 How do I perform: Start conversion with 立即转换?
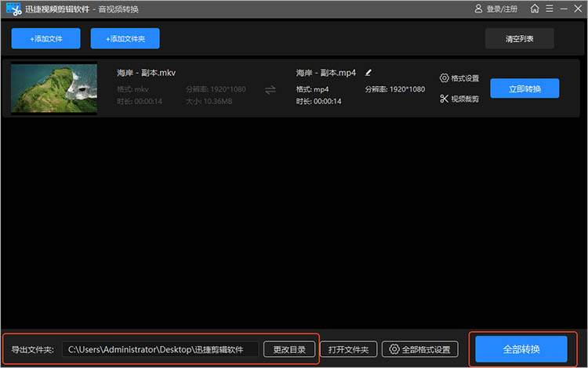click(x=524, y=88)
